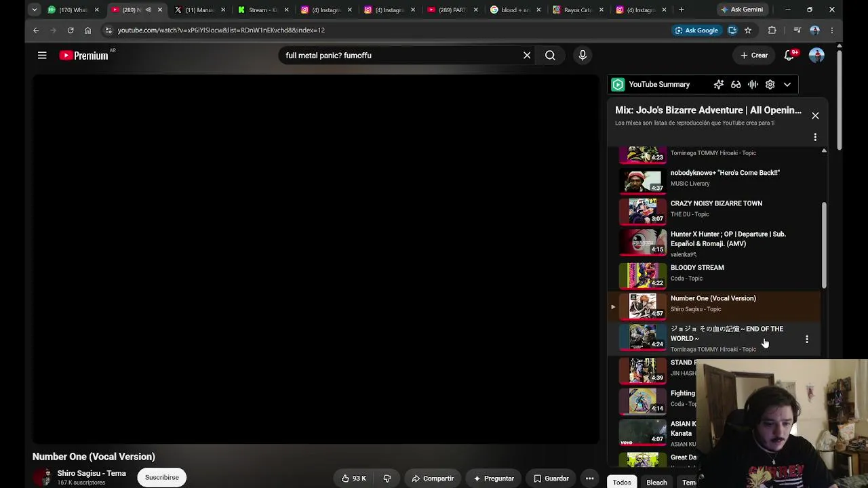This screenshot has height=488, width=868.
Task: Open the tab search dropdown arrow
Action: tap(34, 9)
